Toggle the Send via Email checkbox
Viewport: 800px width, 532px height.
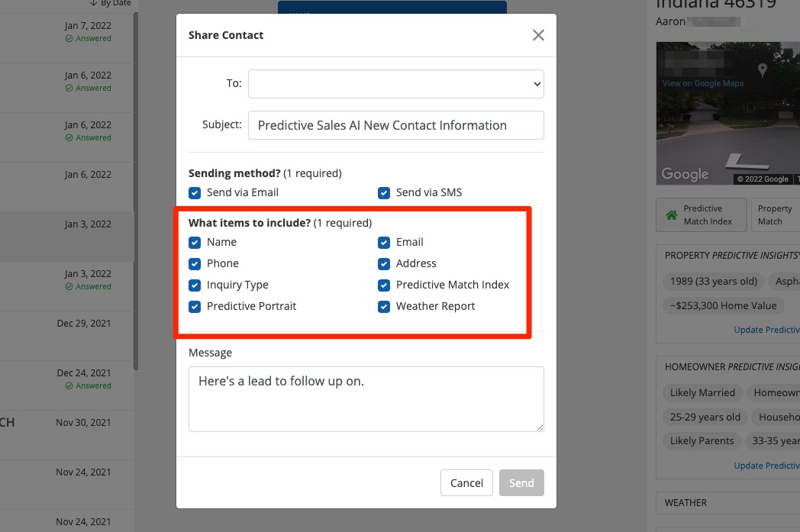(195, 193)
